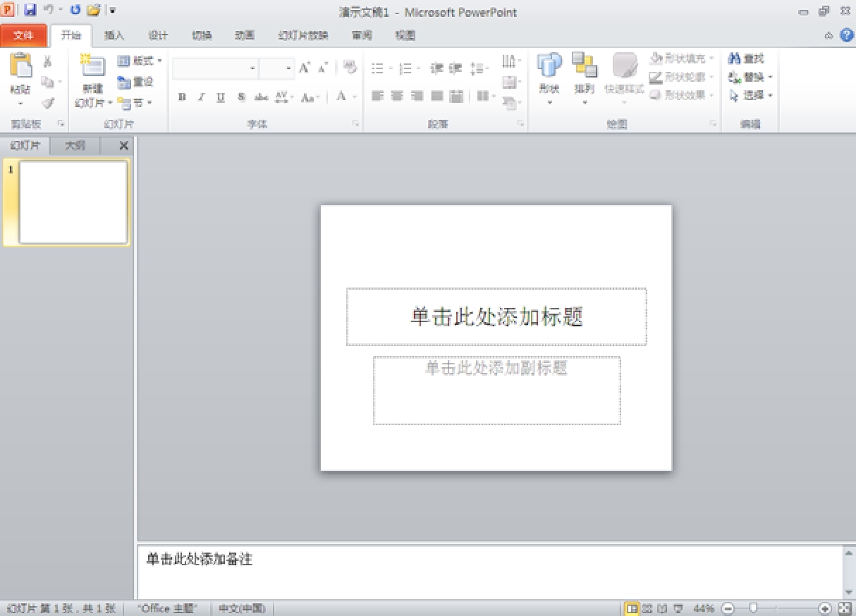Click the zoom slider handle
This screenshot has height=616, width=856.
(753, 608)
